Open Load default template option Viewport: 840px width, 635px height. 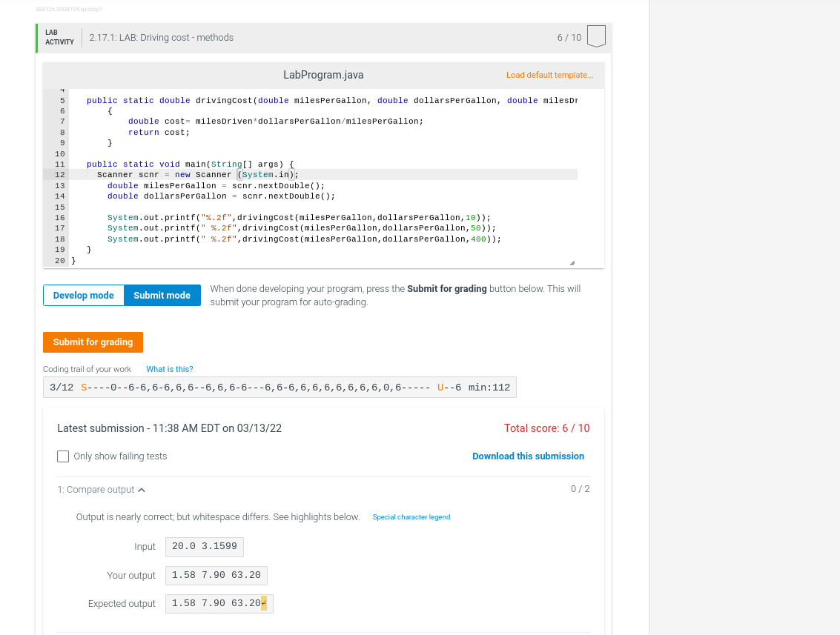(x=549, y=75)
